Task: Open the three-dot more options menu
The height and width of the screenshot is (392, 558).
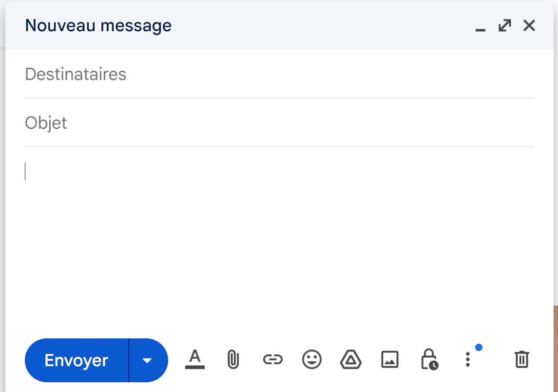Action: [x=467, y=360]
